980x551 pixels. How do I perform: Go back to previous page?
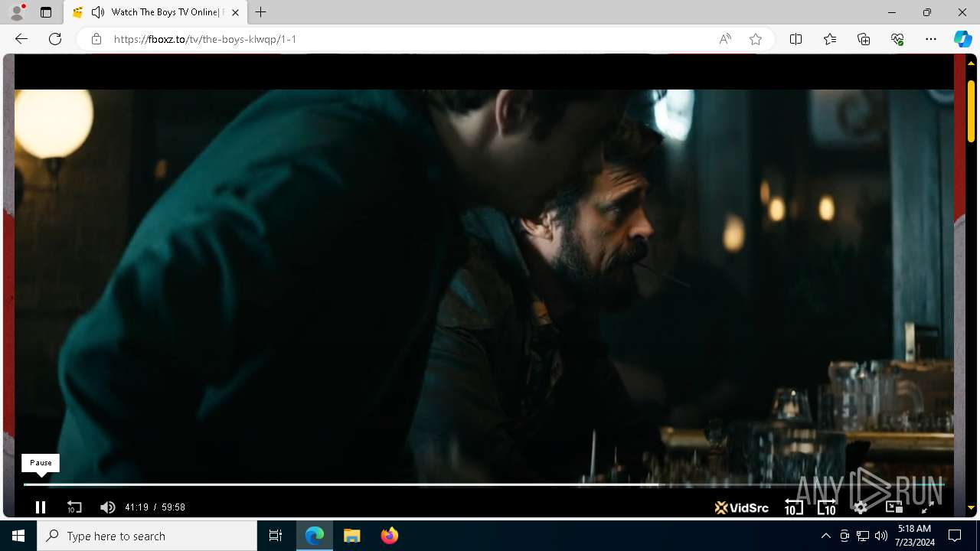pyautogui.click(x=21, y=39)
